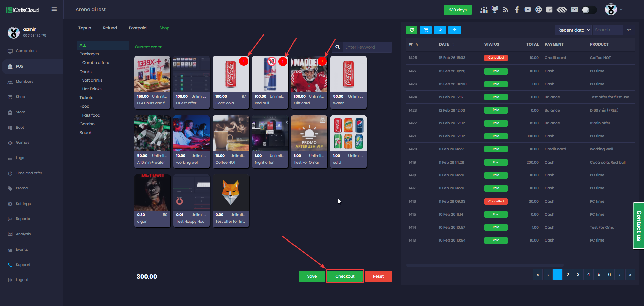The width and height of the screenshot is (644, 306).
Task: Open Store in the sidebar
Action: pyautogui.click(x=20, y=112)
